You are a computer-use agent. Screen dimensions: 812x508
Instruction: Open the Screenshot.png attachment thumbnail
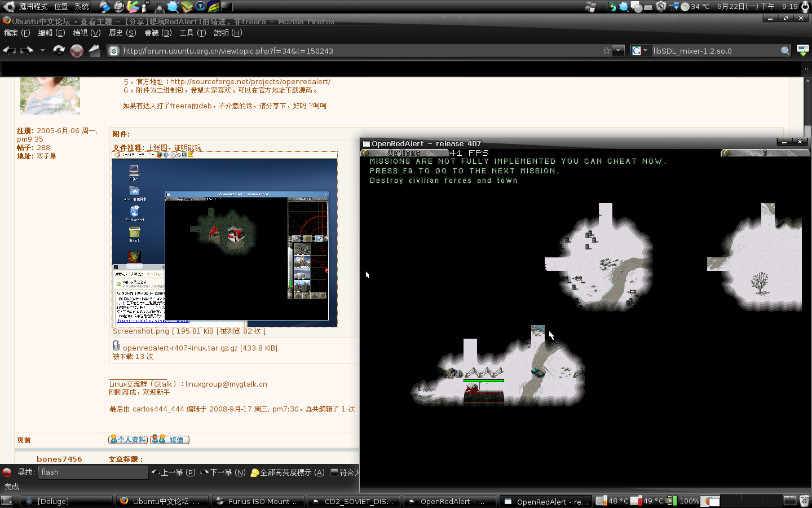[x=225, y=239]
